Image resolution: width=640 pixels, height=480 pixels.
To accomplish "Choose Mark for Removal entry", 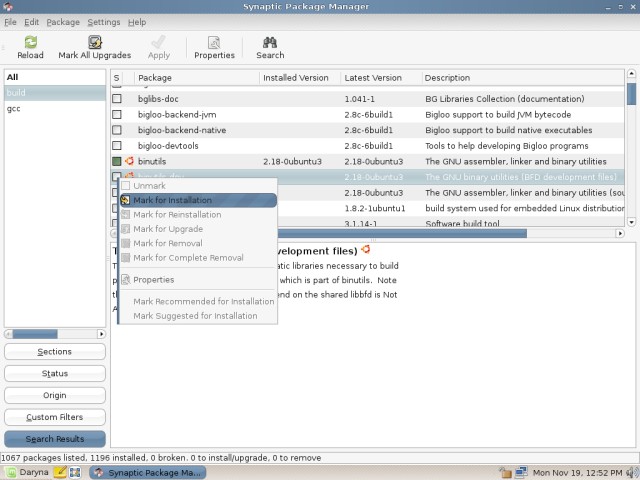I will coord(198,243).
